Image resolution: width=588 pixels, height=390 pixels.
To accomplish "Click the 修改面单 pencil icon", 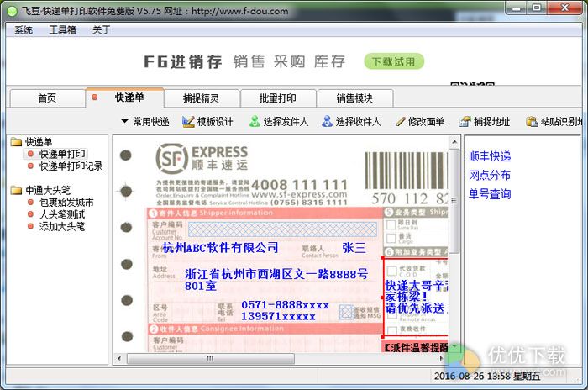I will point(401,122).
